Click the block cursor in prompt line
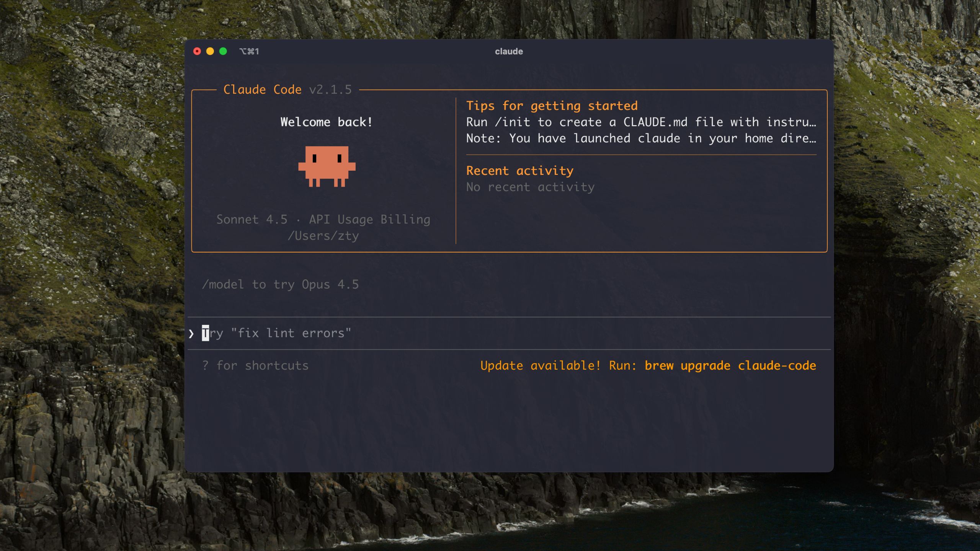Image resolution: width=980 pixels, height=551 pixels. click(x=206, y=333)
